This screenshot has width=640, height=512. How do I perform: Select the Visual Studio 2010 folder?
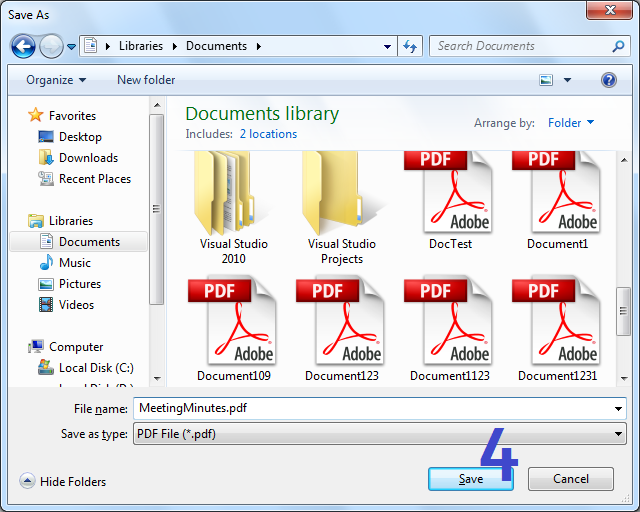tap(233, 208)
